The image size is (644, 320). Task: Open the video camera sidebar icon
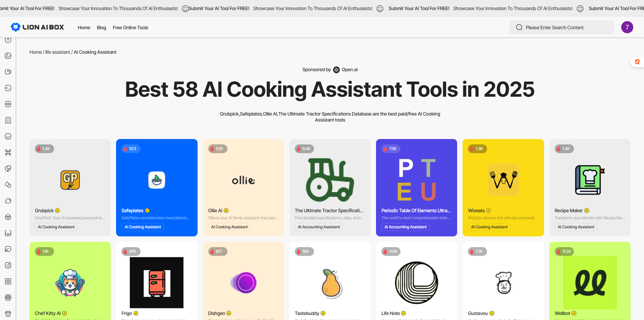tap(8, 72)
